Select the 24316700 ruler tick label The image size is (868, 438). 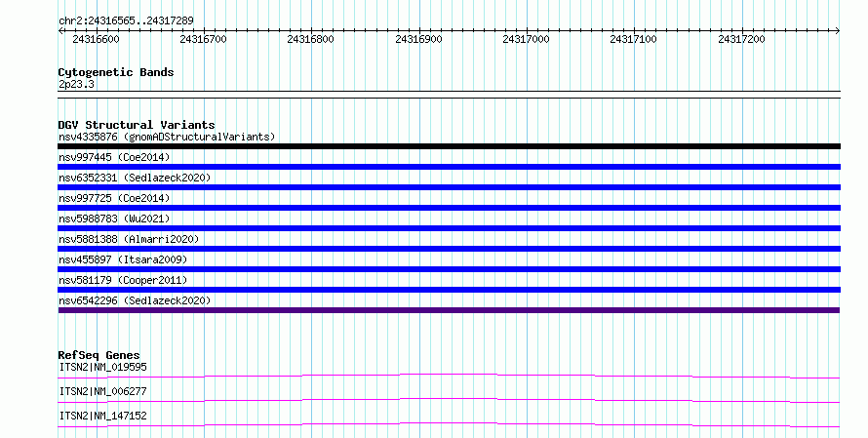pos(203,39)
